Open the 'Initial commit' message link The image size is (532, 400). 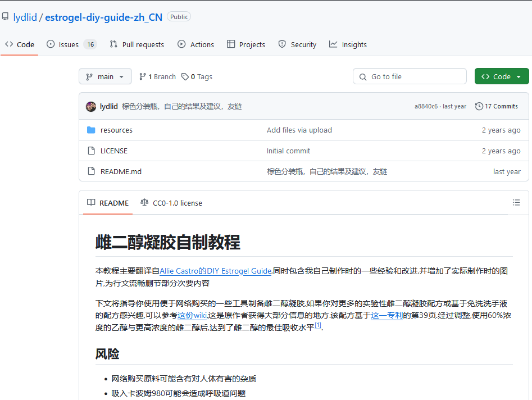click(288, 151)
